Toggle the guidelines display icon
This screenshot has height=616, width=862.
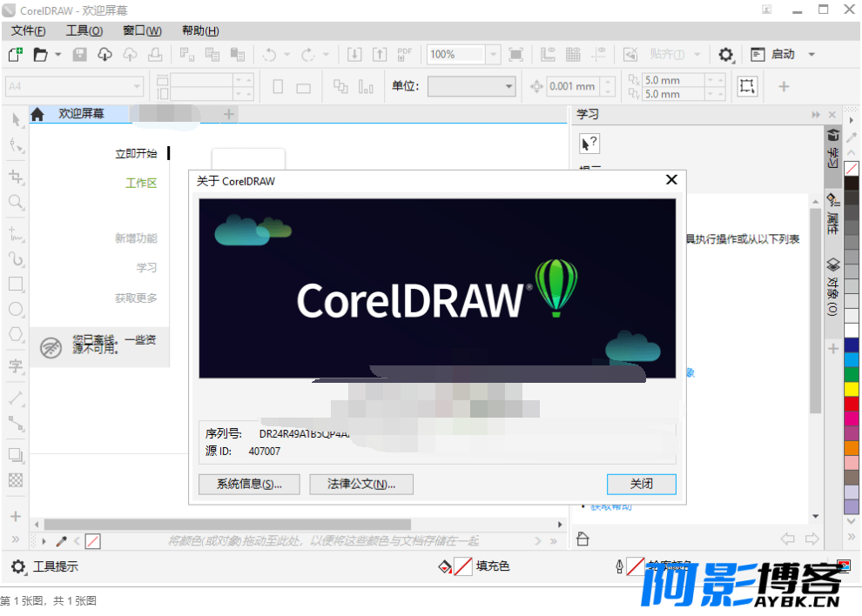coord(598,55)
